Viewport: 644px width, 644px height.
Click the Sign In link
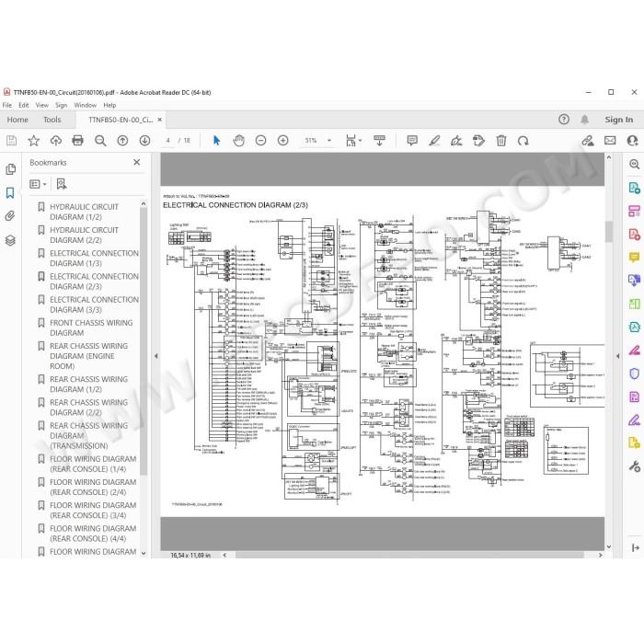coord(618,120)
